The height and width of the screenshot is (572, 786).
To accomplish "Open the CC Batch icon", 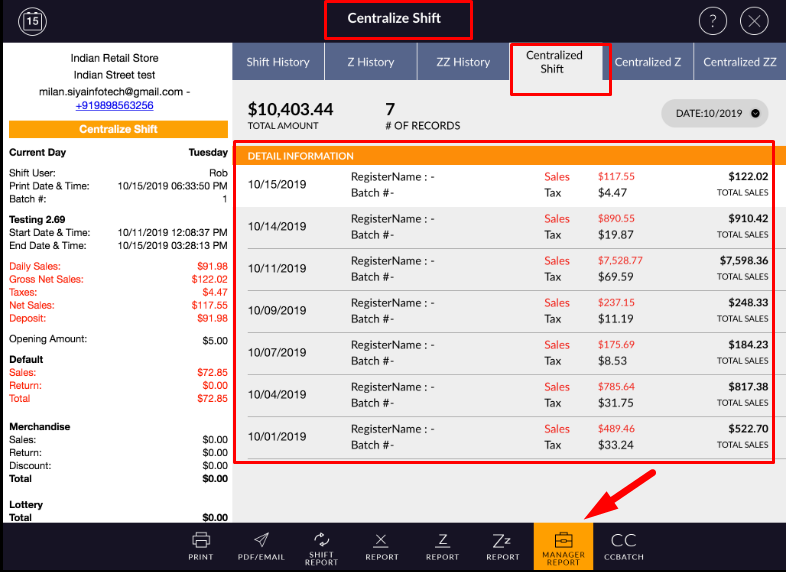I will coord(623,546).
